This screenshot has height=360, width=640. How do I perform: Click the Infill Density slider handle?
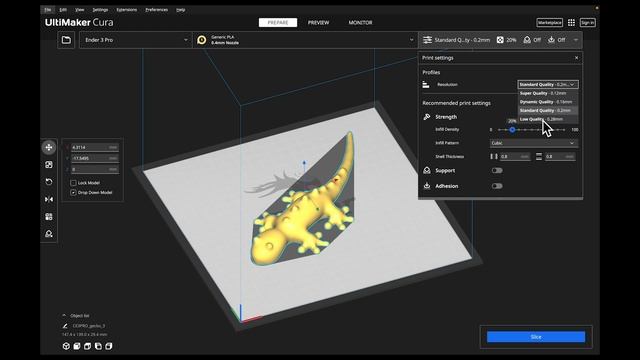coord(512,130)
